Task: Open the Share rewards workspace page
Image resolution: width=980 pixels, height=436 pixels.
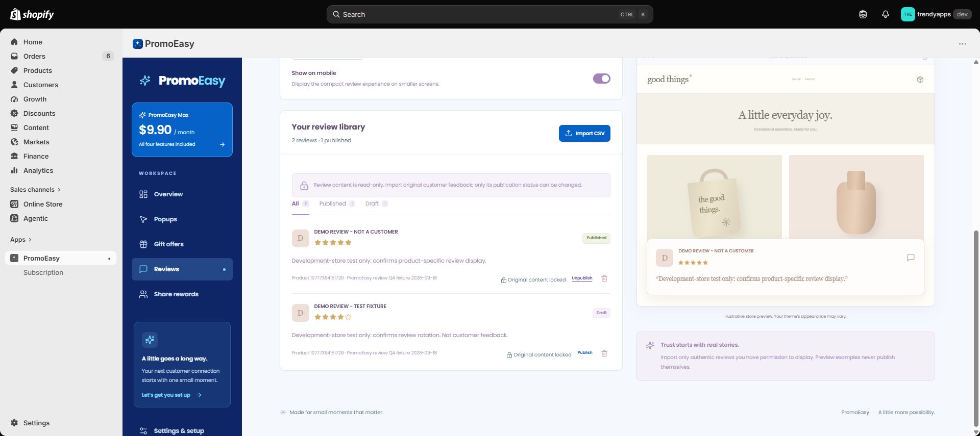Action: click(x=182, y=294)
